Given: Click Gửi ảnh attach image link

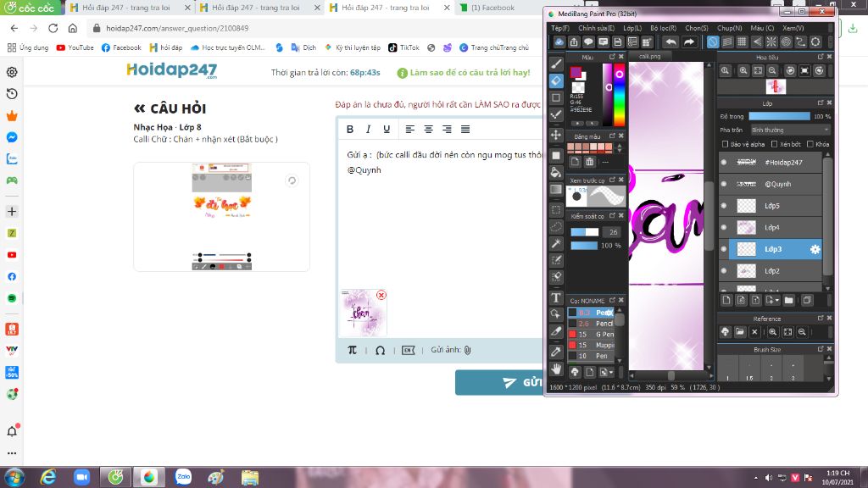Looking at the screenshot, I should tap(451, 350).
